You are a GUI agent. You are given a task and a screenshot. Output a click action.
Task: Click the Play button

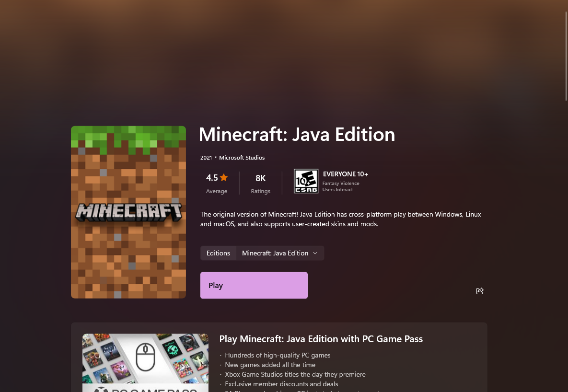point(254,285)
